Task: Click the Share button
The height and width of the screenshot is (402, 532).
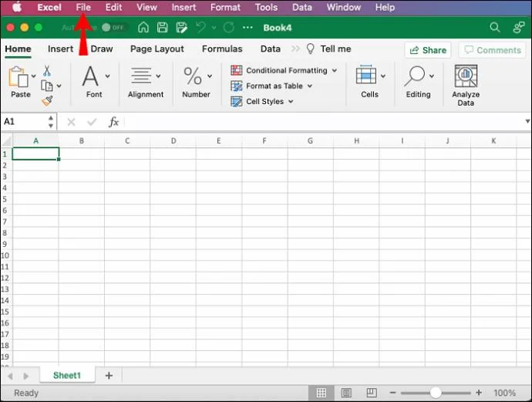Action: [428, 50]
